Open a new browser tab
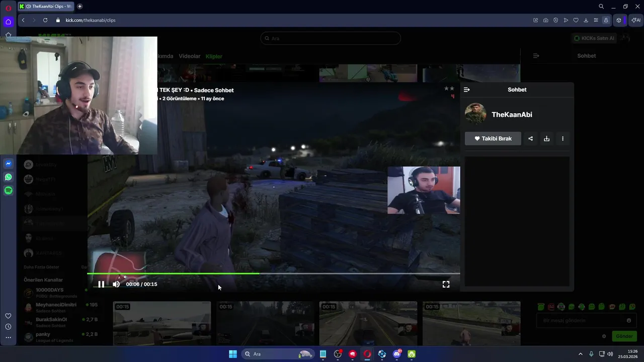The height and width of the screenshot is (362, 644). coord(79,7)
